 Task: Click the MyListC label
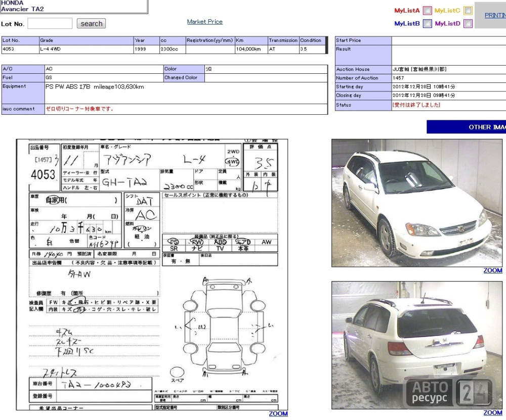coord(447,11)
